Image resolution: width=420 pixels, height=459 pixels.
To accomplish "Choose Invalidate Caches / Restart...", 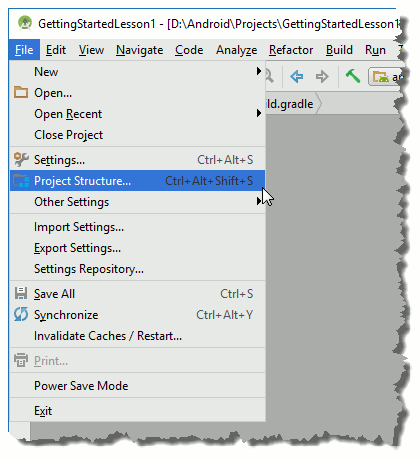I will coord(137,336).
